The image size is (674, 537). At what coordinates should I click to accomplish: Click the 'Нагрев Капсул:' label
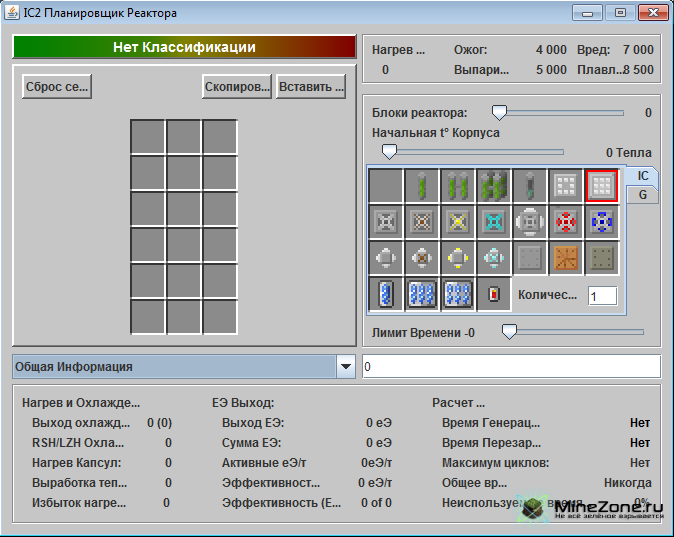click(x=77, y=463)
